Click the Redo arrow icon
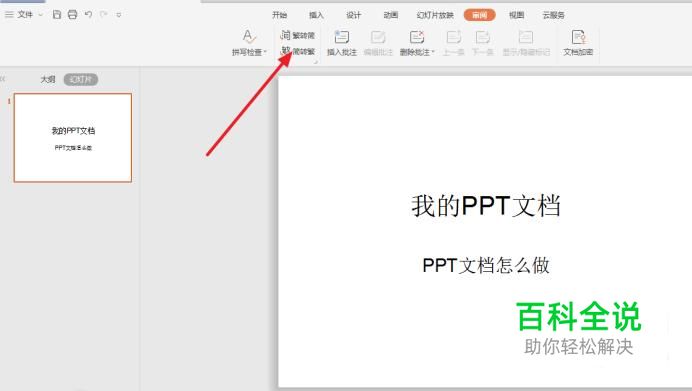Image resolution: width=692 pixels, height=391 pixels. pyautogui.click(x=104, y=15)
